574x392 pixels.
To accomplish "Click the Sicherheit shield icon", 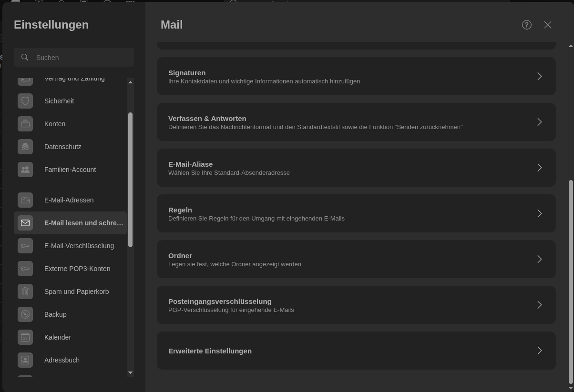I will 25,101.
